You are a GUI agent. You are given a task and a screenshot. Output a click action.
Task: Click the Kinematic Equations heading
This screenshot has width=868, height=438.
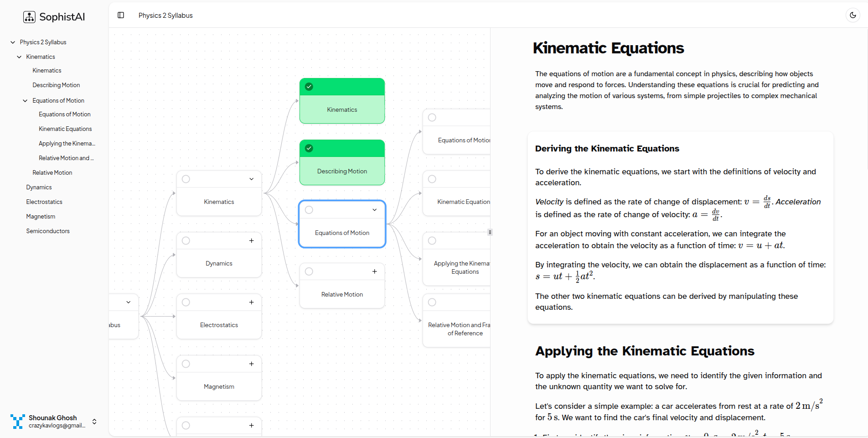(x=608, y=48)
